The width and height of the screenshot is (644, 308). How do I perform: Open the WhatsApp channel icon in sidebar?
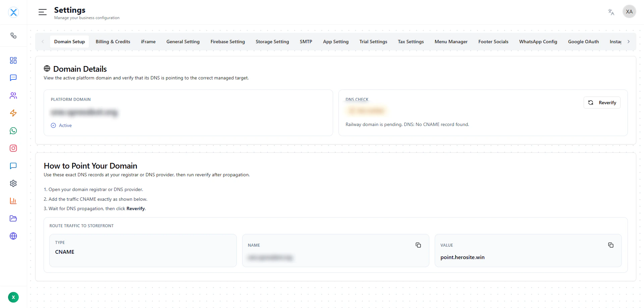(x=13, y=131)
